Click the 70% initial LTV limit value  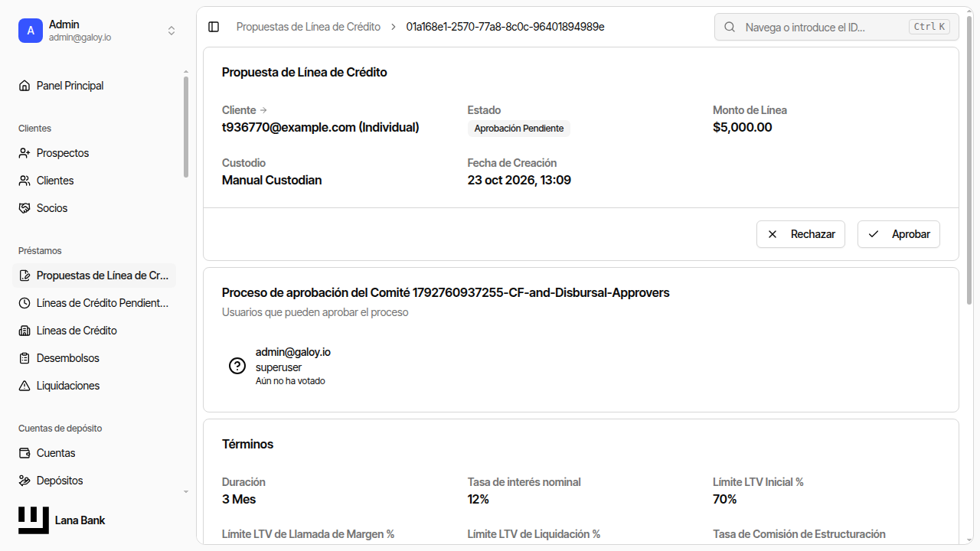[x=725, y=499]
